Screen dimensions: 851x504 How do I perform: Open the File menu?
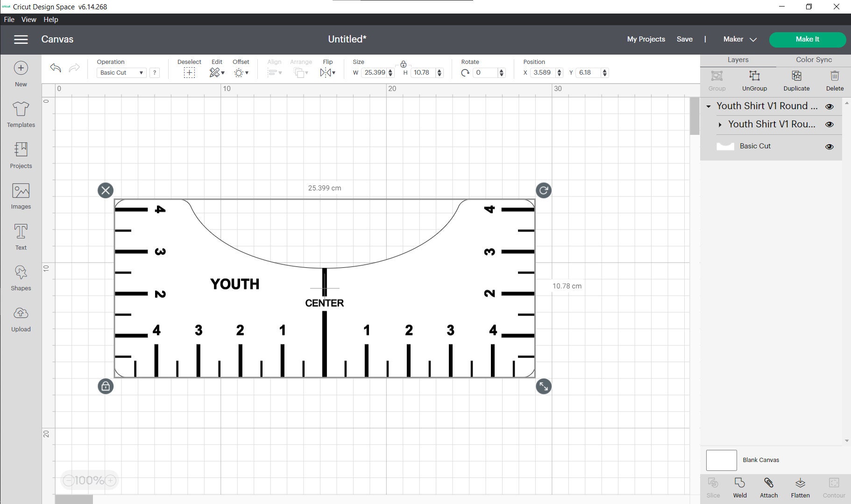tap(9, 20)
